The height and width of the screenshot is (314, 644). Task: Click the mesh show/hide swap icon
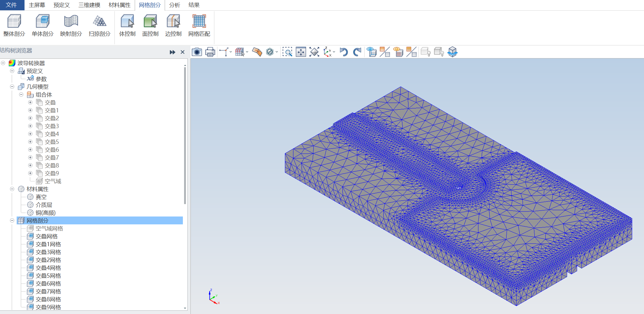pyautogui.click(x=411, y=52)
